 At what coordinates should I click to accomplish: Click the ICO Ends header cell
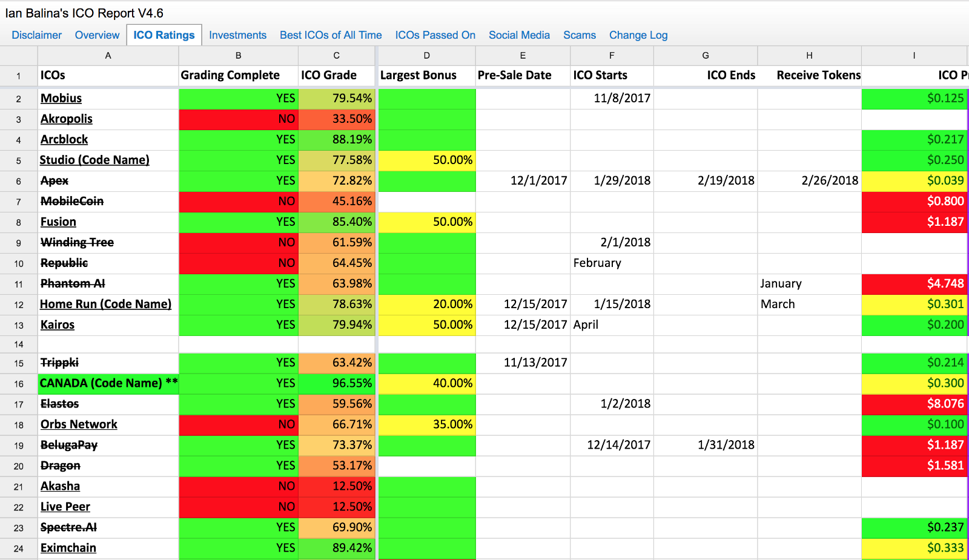coord(706,76)
